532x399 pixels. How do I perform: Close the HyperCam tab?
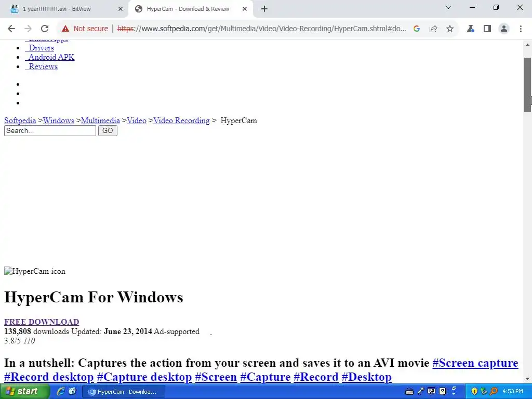[245, 9]
